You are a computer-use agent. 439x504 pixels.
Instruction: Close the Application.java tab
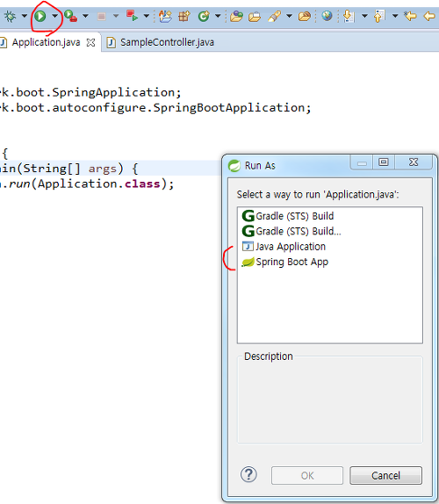pyautogui.click(x=91, y=42)
